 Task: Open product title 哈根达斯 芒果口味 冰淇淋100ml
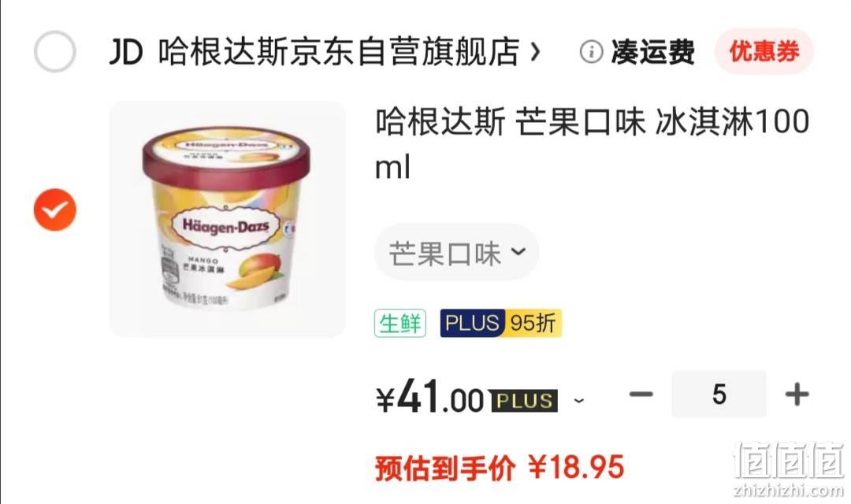click(592, 143)
